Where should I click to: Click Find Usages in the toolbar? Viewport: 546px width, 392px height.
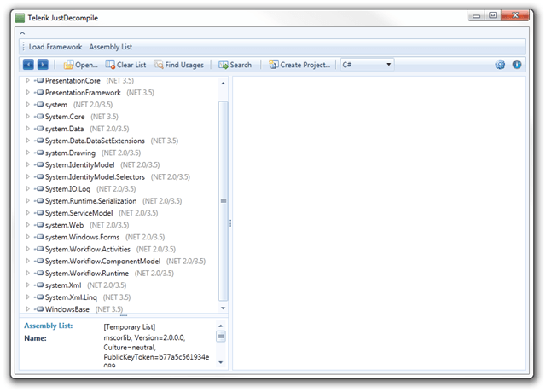(179, 65)
